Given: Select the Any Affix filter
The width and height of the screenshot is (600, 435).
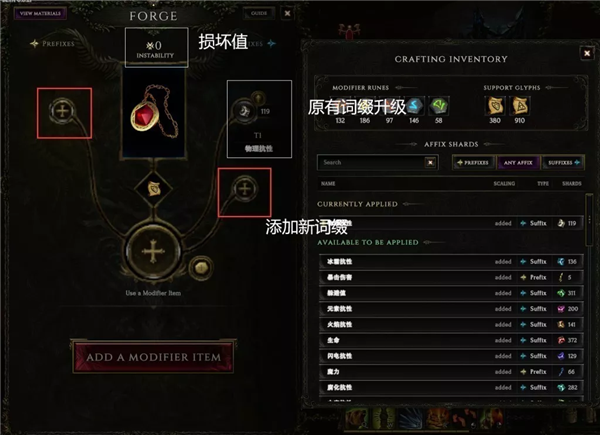Looking at the screenshot, I should coord(518,163).
